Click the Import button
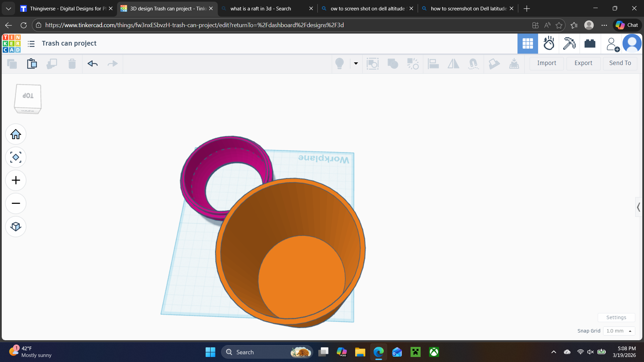This screenshot has width=644, height=362. point(546,63)
